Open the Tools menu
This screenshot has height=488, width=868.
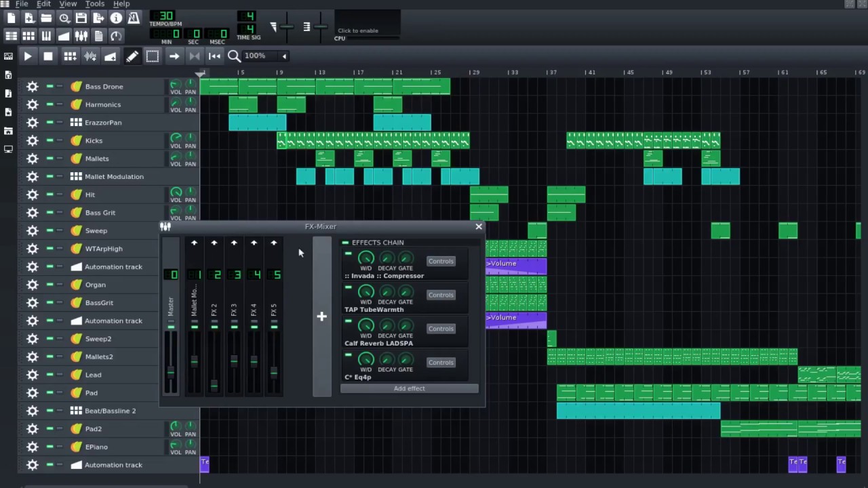click(94, 4)
